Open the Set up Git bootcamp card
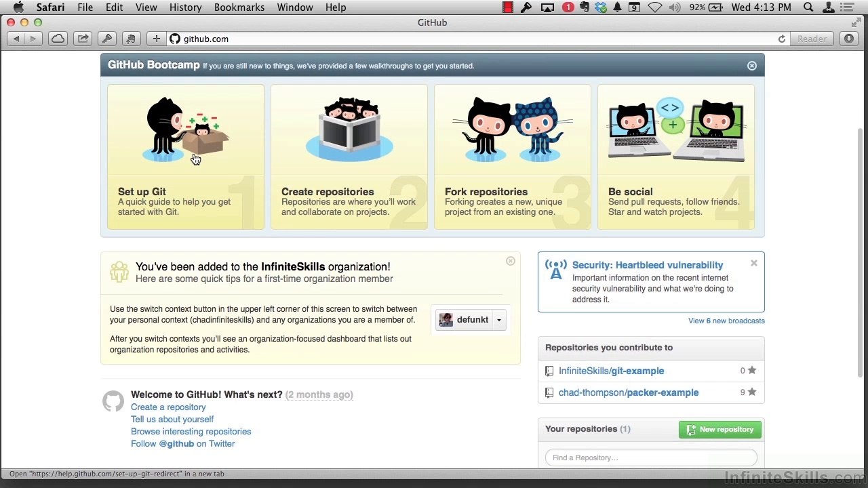868x488 pixels. (x=186, y=157)
